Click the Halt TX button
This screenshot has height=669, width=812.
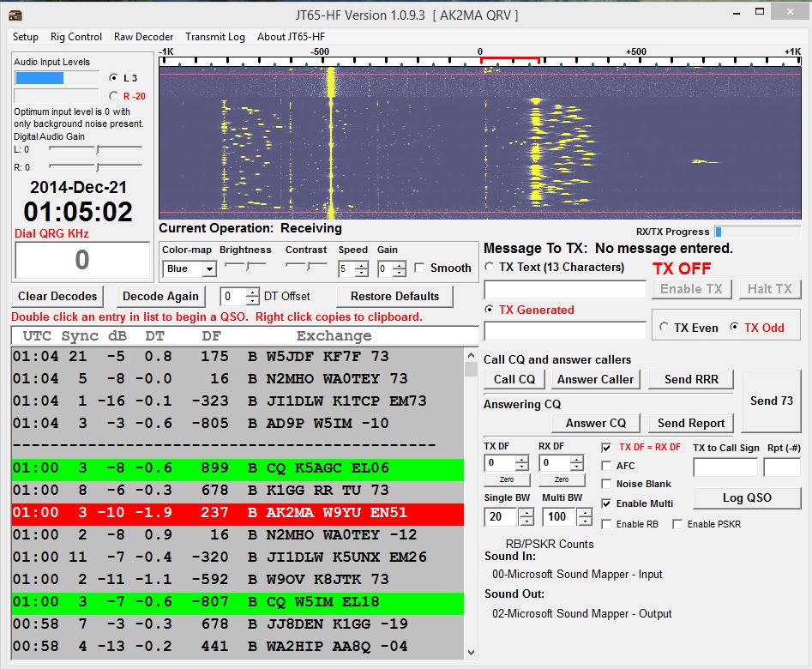(x=769, y=289)
